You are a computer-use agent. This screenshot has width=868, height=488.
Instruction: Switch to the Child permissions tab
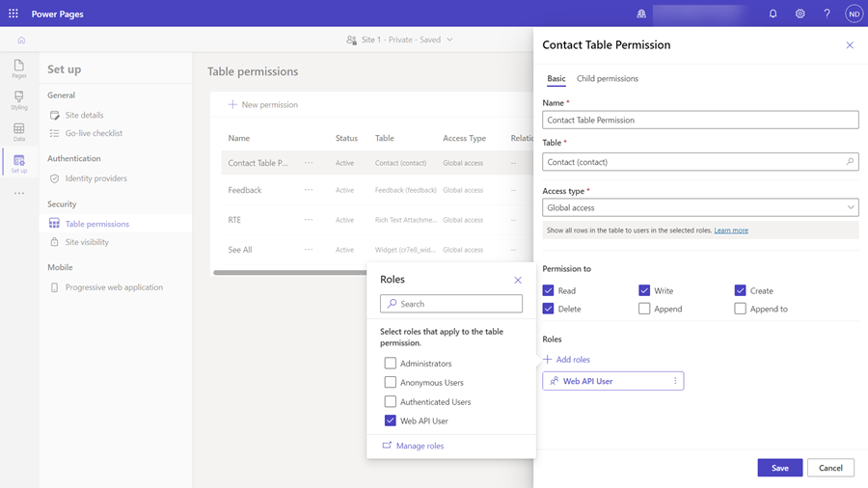pyautogui.click(x=607, y=78)
